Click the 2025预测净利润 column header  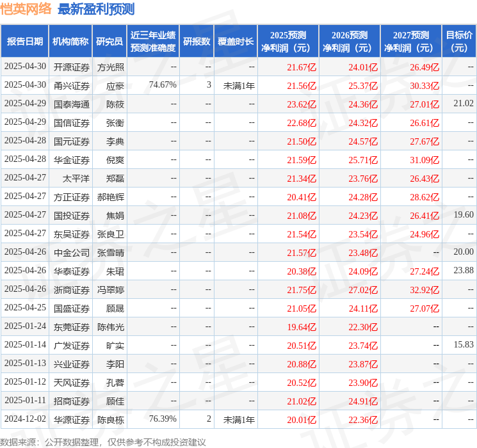point(288,42)
